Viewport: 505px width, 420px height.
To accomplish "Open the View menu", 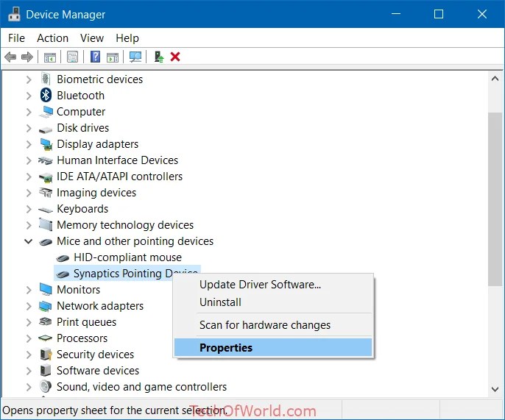I will tap(92, 38).
